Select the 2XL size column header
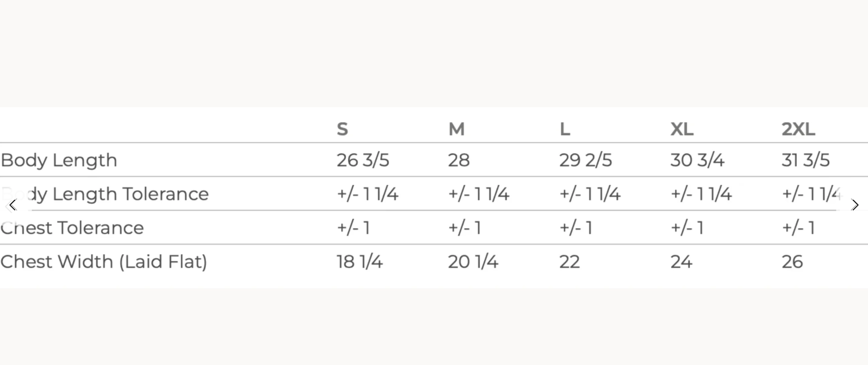The image size is (868, 365). click(x=798, y=129)
